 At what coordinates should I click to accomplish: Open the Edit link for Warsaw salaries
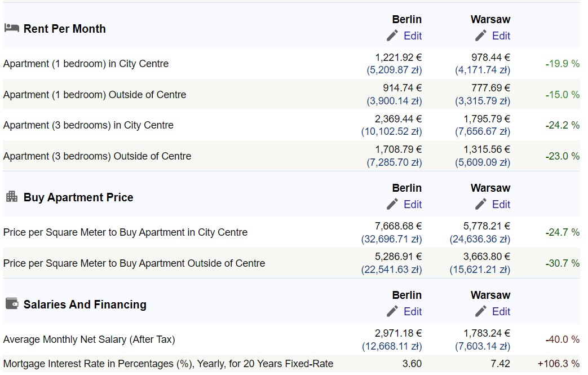501,311
